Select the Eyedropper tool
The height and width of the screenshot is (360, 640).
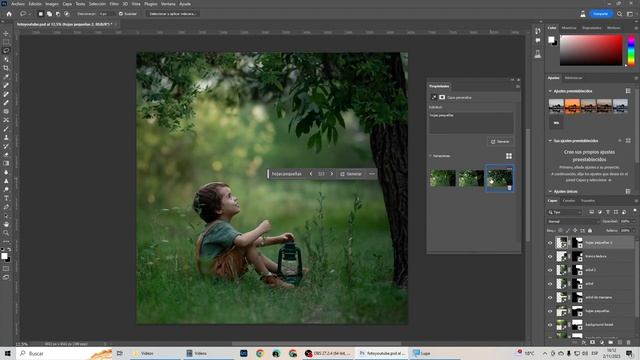pos(6,77)
